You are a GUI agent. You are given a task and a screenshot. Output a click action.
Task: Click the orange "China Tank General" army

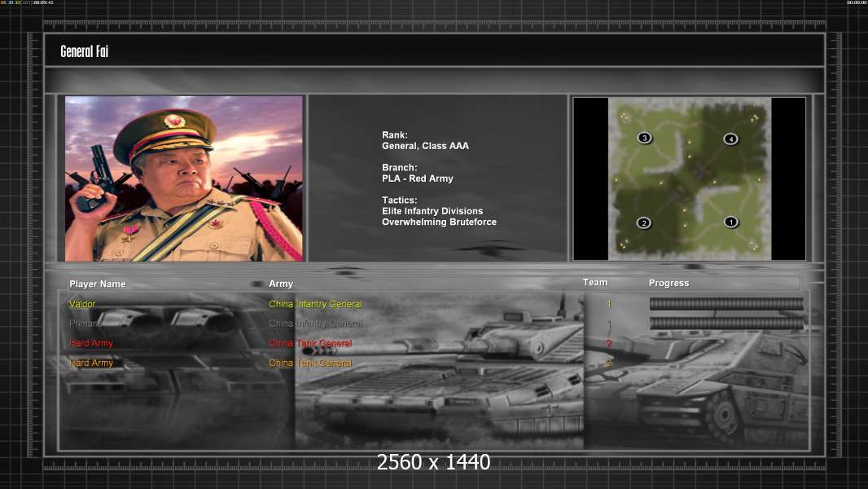point(310,363)
